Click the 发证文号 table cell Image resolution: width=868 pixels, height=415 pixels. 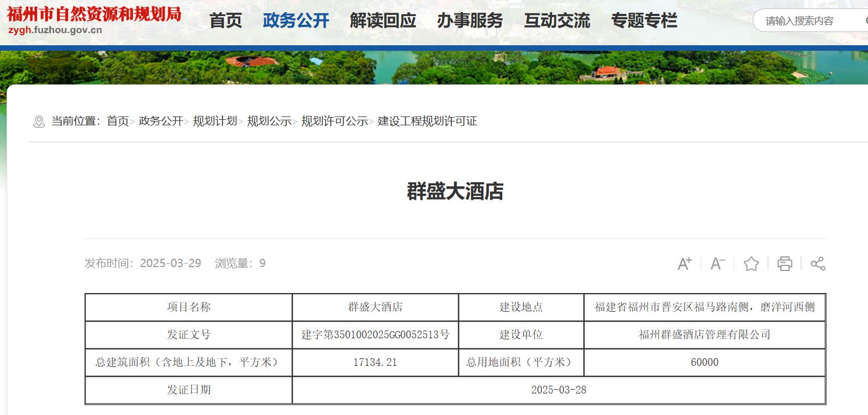point(188,335)
